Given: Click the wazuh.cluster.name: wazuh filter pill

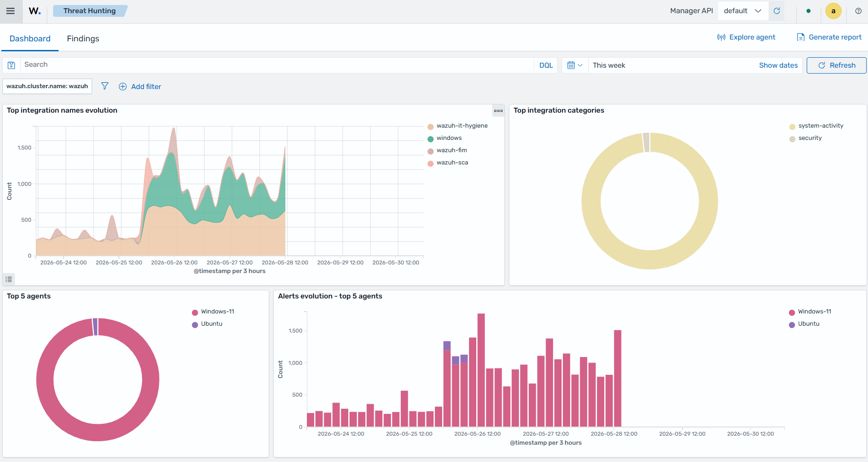Looking at the screenshot, I should coord(47,86).
